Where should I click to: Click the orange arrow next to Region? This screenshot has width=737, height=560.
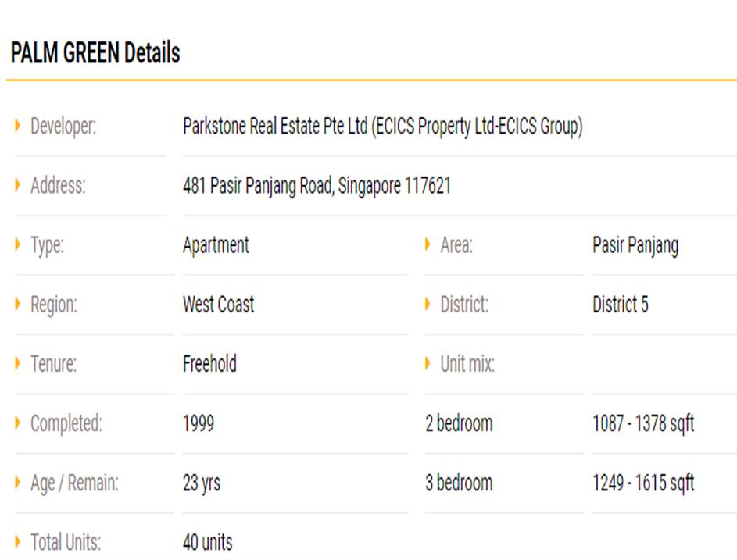18,305
